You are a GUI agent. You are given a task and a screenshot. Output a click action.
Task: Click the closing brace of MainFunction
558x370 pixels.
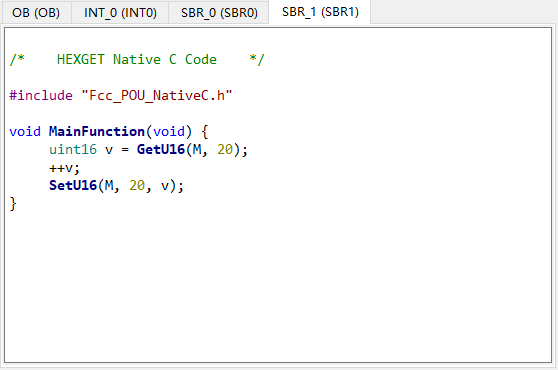click(x=13, y=204)
